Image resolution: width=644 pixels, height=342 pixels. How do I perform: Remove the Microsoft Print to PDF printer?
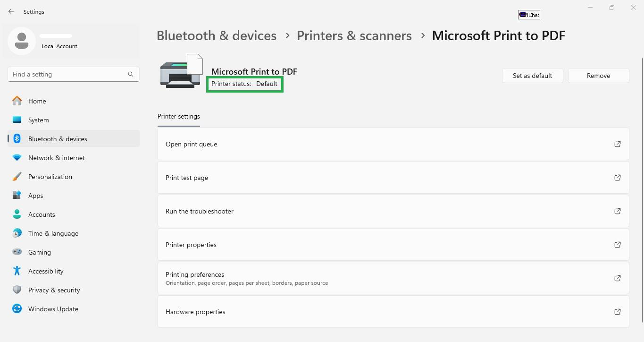point(598,76)
